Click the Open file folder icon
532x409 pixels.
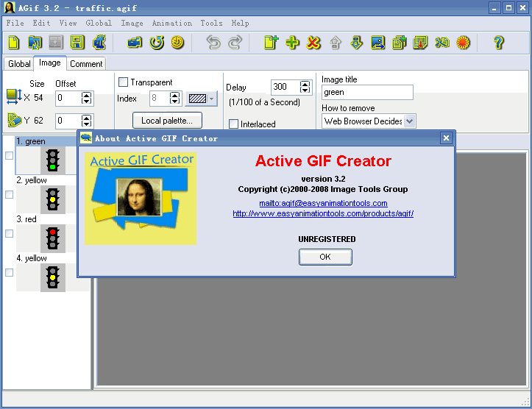pyautogui.click(x=35, y=43)
